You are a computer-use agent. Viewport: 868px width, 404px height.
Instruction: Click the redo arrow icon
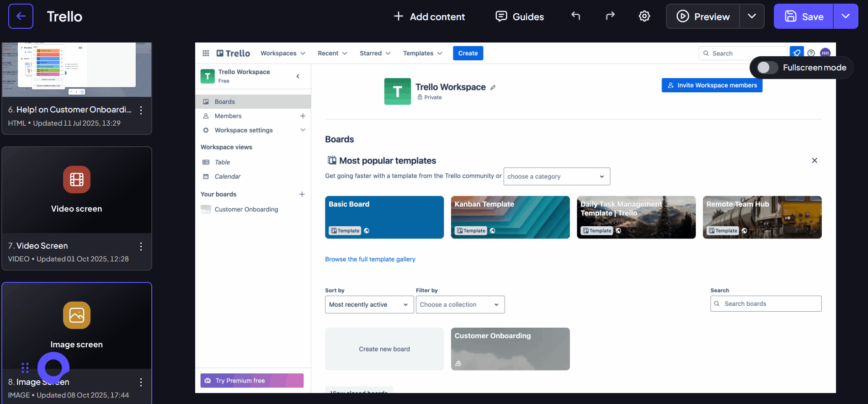point(610,16)
